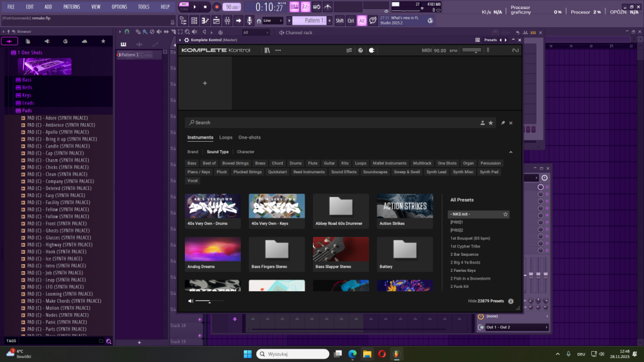Open the snap Line dropdown
Image resolution: width=644 pixels, height=362 pixels.
pyautogui.click(x=272, y=21)
